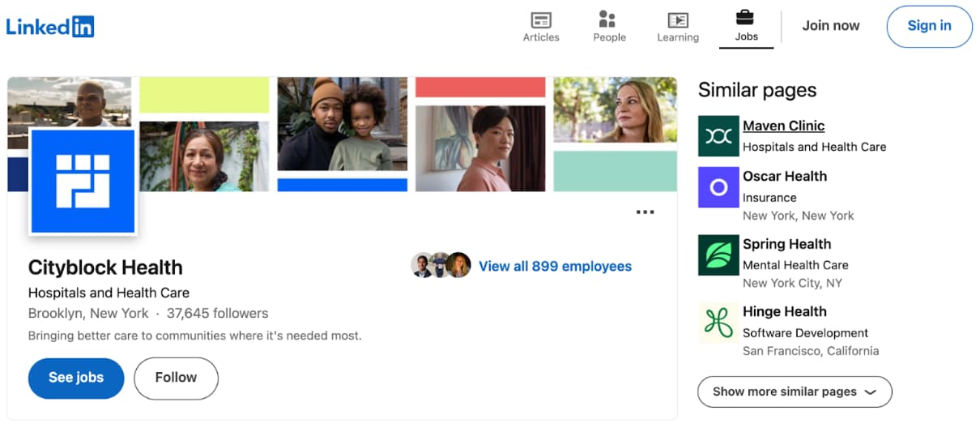980x428 pixels.
Task: Open the three-dot more options menu
Action: pos(645,212)
